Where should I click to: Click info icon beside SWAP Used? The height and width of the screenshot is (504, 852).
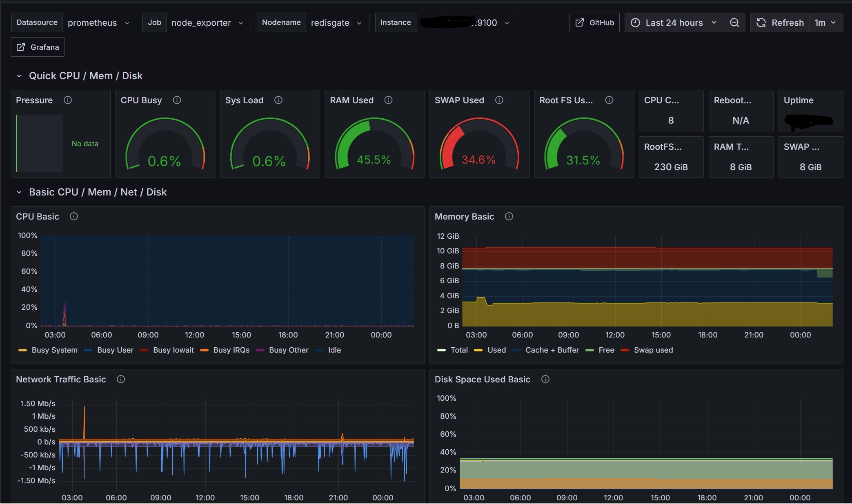pyautogui.click(x=499, y=100)
